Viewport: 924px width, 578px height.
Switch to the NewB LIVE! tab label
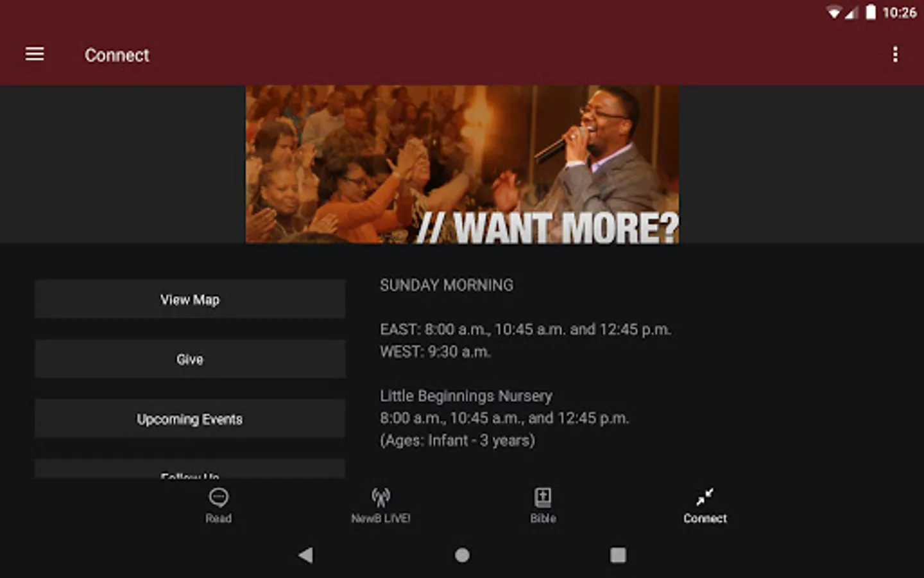381,518
